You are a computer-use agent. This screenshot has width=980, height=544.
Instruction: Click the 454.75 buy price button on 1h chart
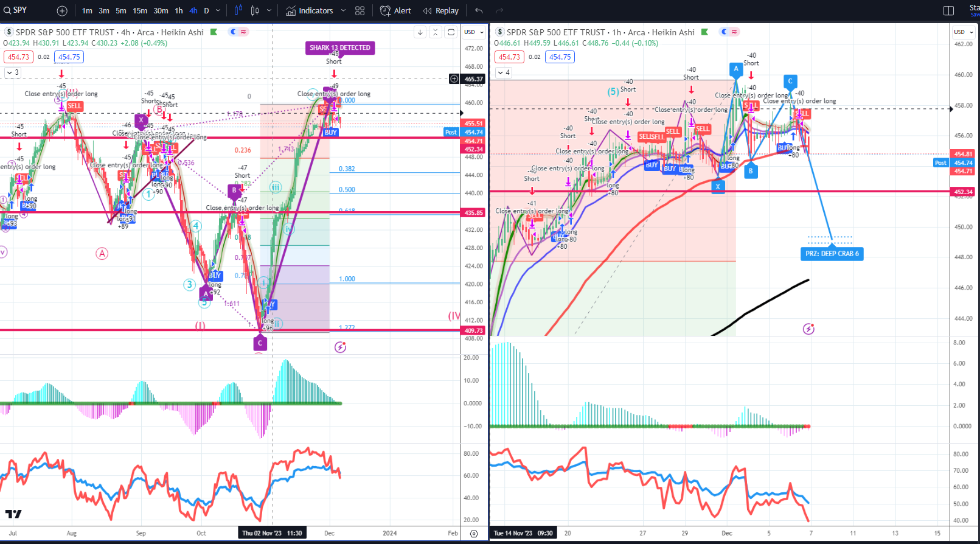[560, 57]
